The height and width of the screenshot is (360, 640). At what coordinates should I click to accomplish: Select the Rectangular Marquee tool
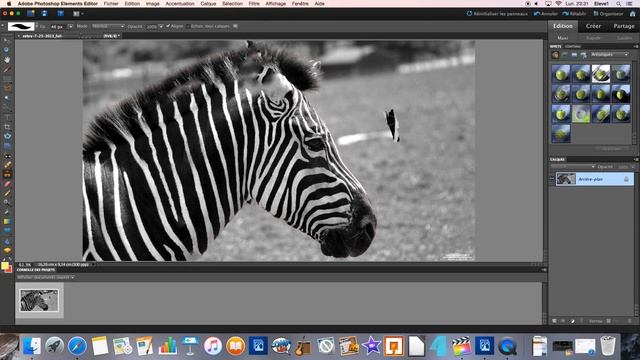[7, 78]
